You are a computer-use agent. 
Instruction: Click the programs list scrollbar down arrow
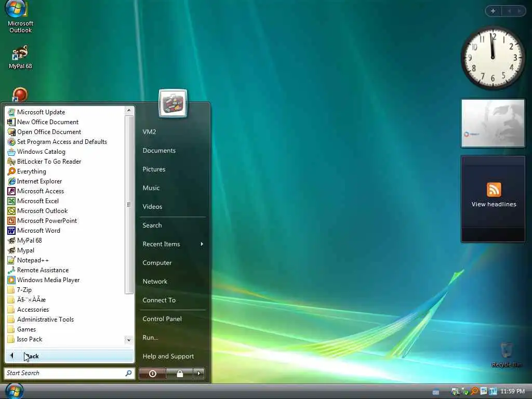tap(129, 340)
